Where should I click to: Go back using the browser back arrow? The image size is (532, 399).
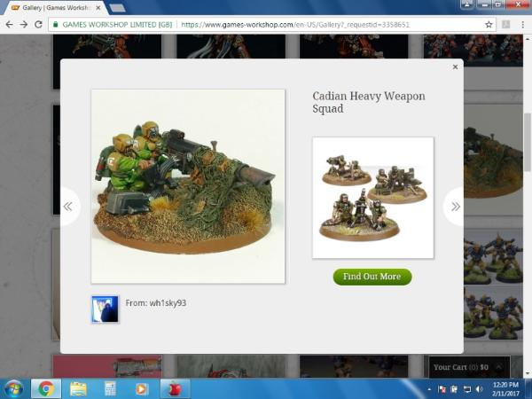click(x=9, y=25)
